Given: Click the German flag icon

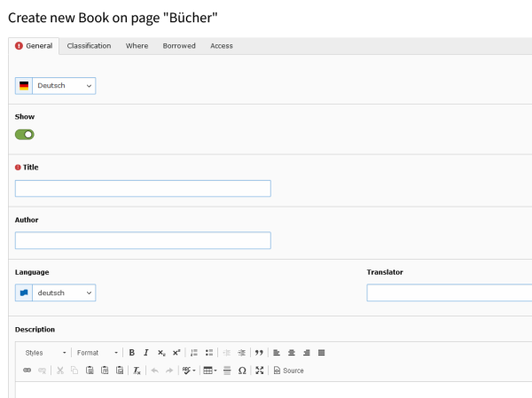Looking at the screenshot, I should coord(24,85).
